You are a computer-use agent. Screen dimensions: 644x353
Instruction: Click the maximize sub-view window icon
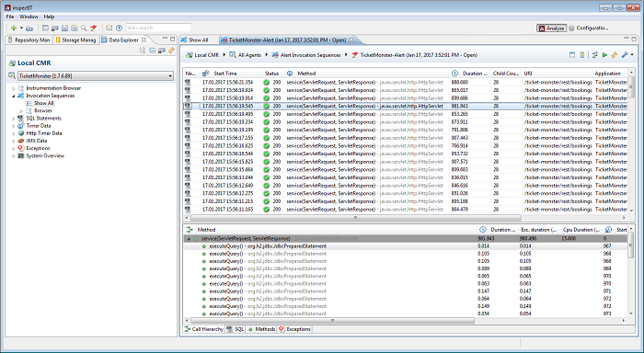pyautogui.click(x=572, y=55)
